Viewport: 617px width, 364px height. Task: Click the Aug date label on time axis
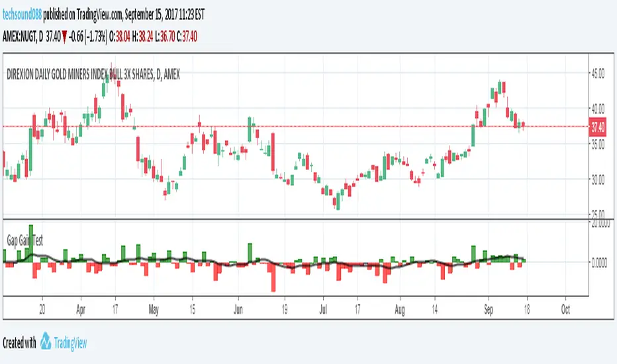399,310
